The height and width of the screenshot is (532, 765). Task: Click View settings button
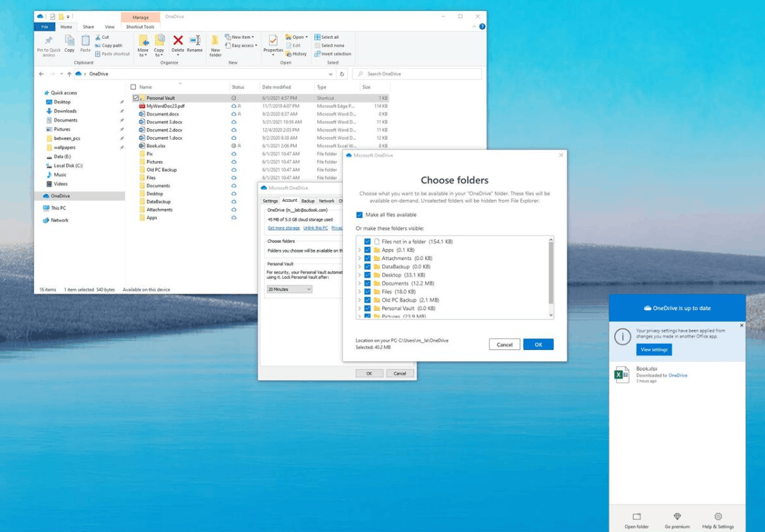click(x=654, y=349)
